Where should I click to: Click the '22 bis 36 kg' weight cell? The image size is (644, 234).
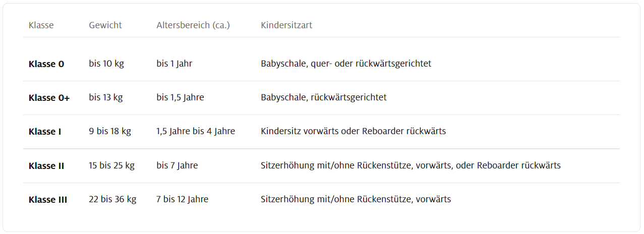click(x=112, y=199)
